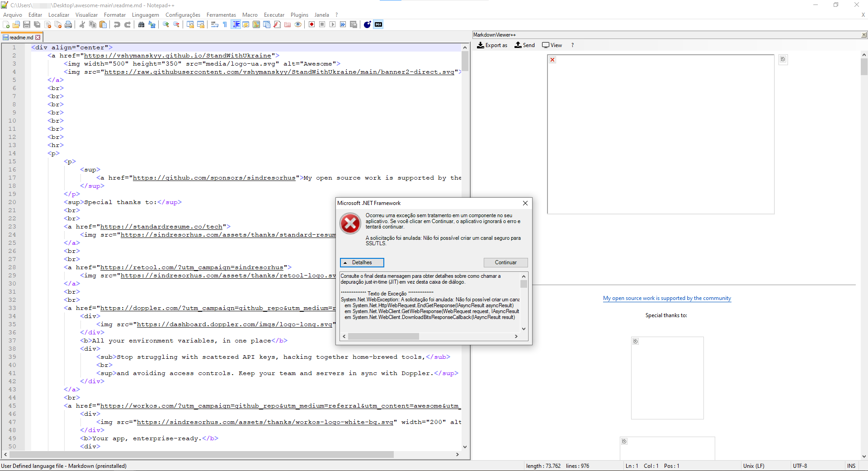The width and height of the screenshot is (868, 471).
Task: Click the Close All documents toolbar icon
Action: point(58,24)
